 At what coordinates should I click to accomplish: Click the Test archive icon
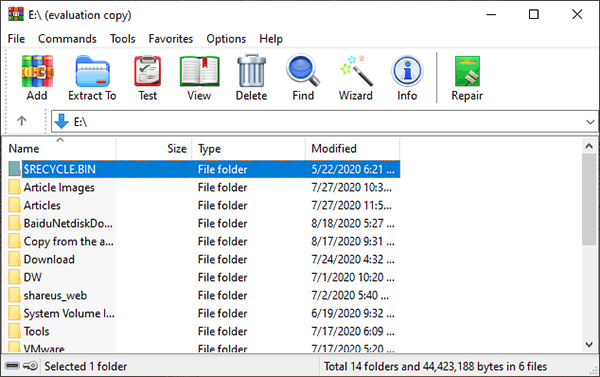[x=148, y=71]
